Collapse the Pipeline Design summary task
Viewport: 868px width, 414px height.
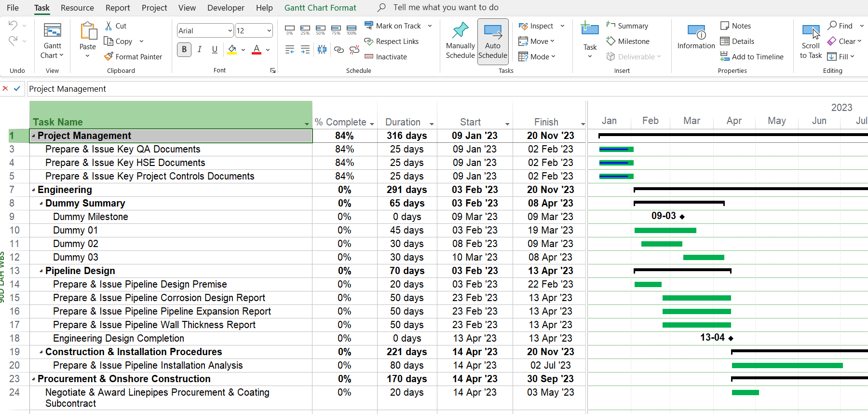(41, 271)
